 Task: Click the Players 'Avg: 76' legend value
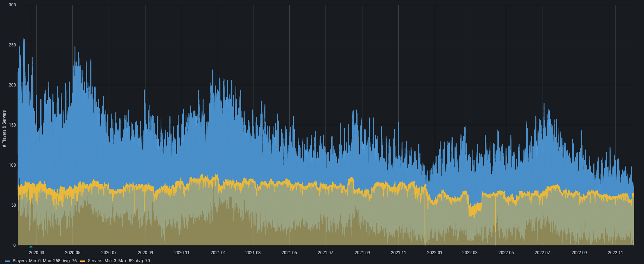[70, 261]
